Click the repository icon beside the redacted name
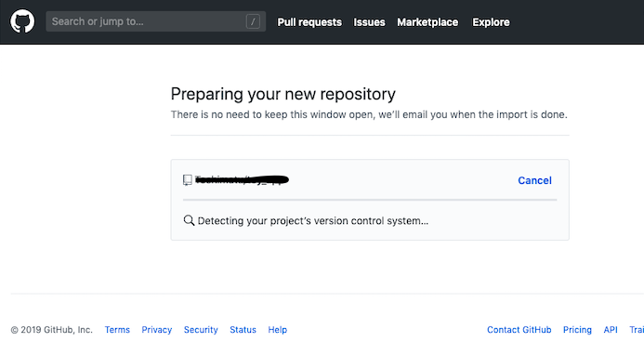The image size is (644, 342). coord(188,179)
